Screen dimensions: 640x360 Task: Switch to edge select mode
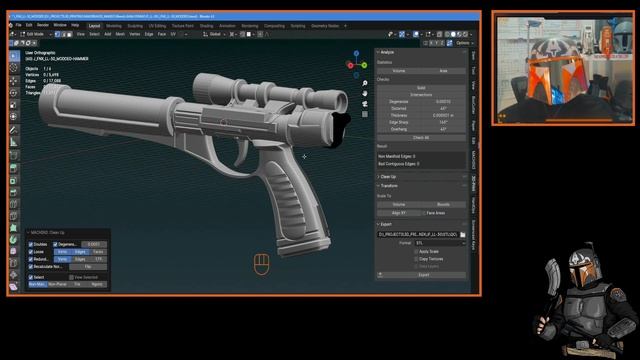point(63,34)
